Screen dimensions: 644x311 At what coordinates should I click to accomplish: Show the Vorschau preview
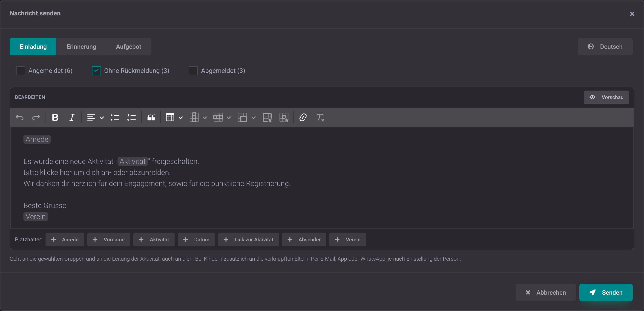606,97
